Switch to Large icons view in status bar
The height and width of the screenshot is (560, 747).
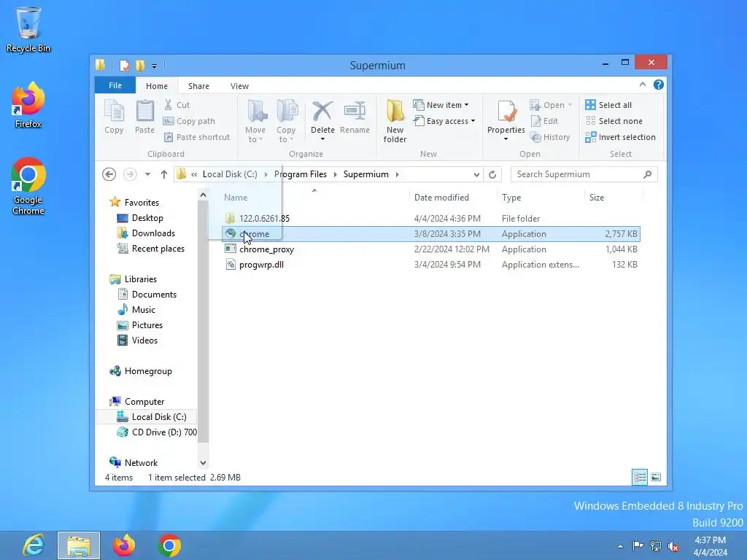point(656,477)
